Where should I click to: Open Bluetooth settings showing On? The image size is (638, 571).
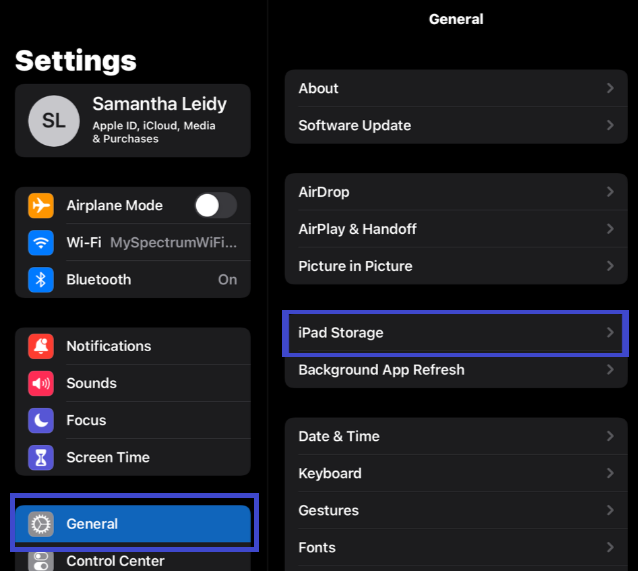pos(133,280)
